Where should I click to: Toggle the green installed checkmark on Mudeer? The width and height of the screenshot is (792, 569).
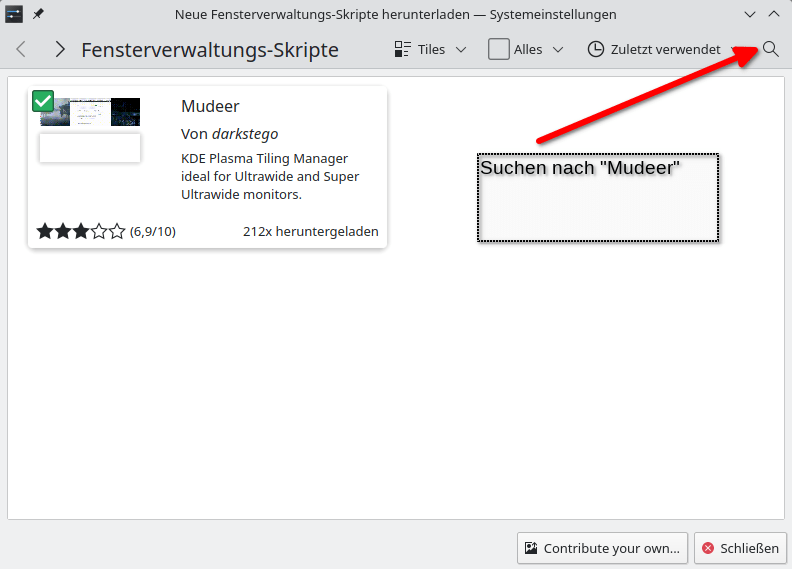tap(43, 101)
